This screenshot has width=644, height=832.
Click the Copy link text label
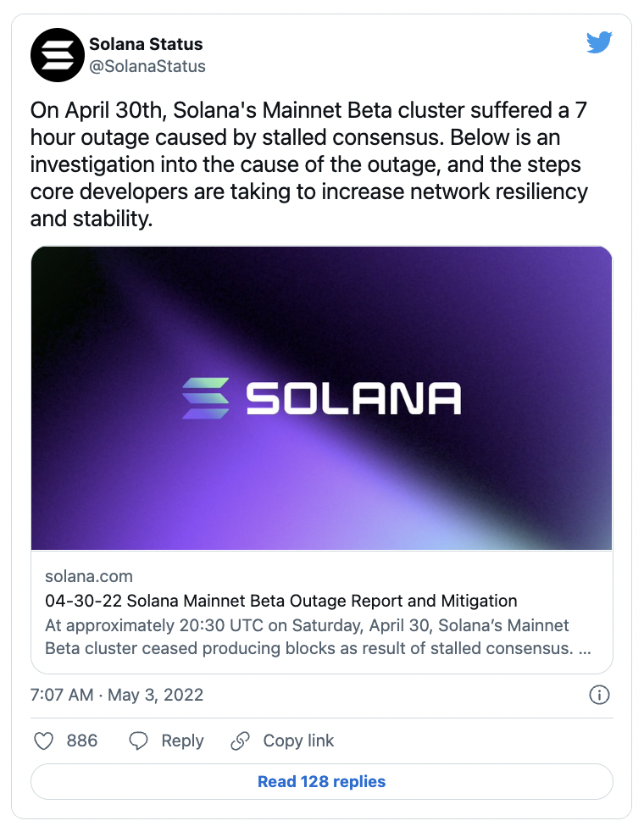298,741
